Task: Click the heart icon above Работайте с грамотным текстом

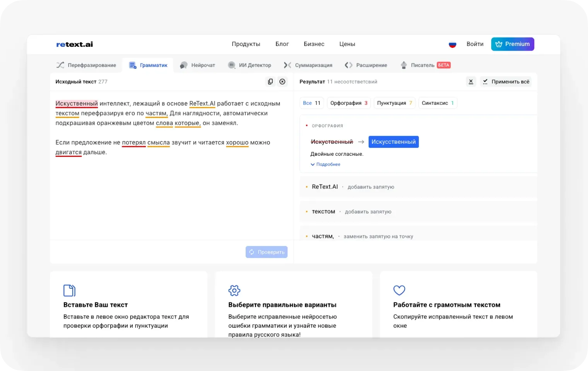Action: click(x=399, y=290)
